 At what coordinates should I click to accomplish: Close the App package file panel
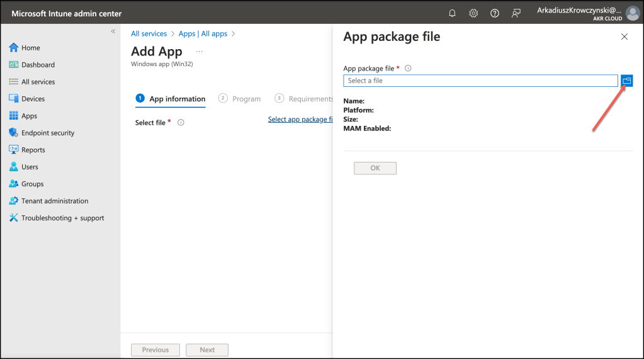624,37
